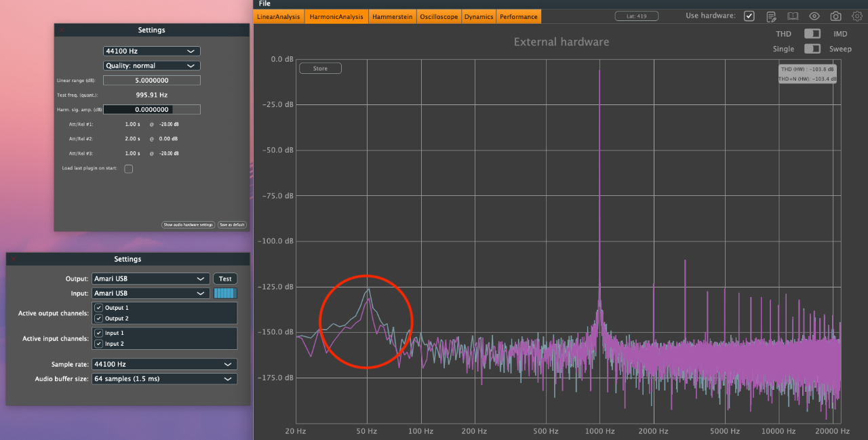
Task: Close the audio hardware Settings window
Action: 13,259
